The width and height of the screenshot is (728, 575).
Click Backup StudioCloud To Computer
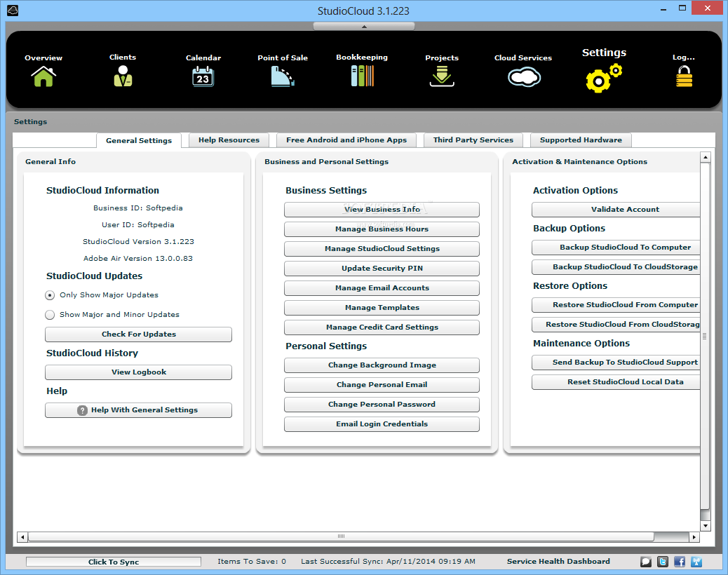click(x=616, y=248)
